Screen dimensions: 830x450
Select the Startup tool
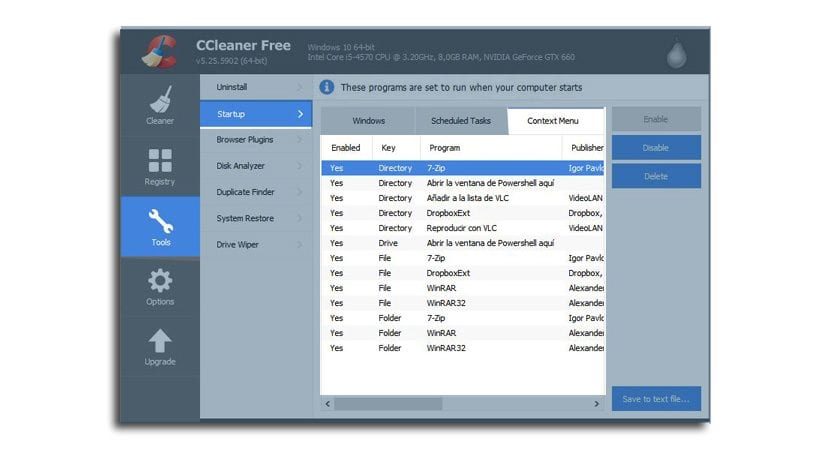(256, 114)
